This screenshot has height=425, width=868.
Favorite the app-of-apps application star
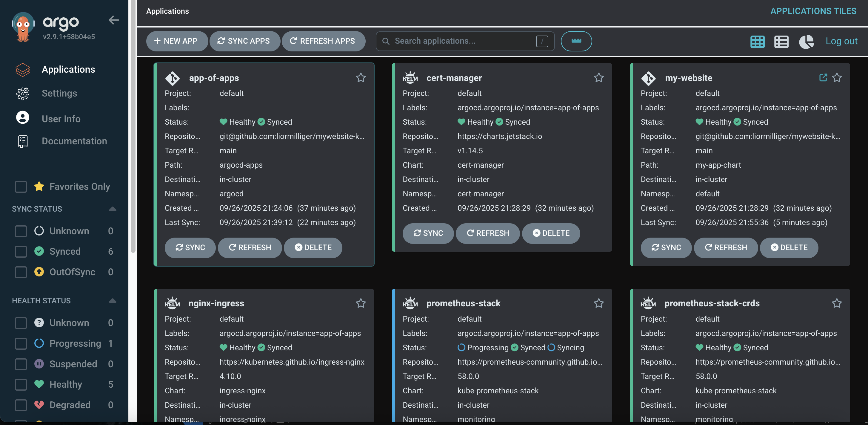(x=361, y=78)
